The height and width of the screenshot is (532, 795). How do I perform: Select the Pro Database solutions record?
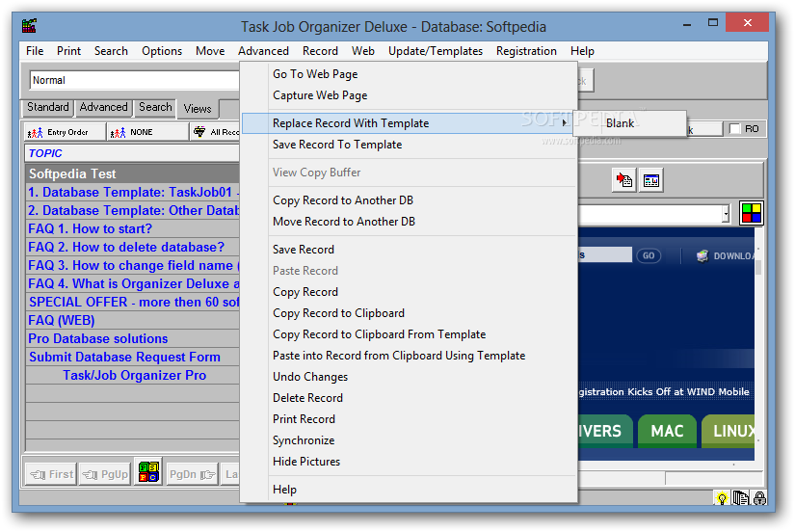coord(132,338)
